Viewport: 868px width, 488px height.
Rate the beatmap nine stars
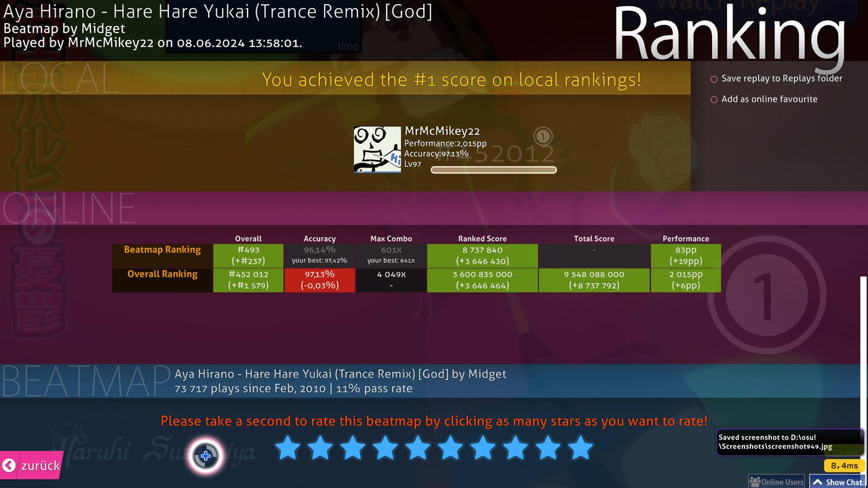[548, 448]
